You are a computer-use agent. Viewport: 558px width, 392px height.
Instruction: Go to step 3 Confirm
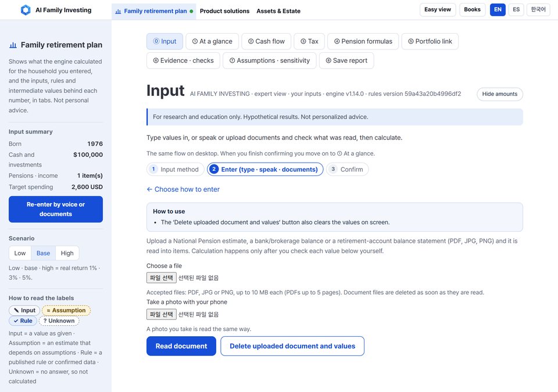pos(347,170)
